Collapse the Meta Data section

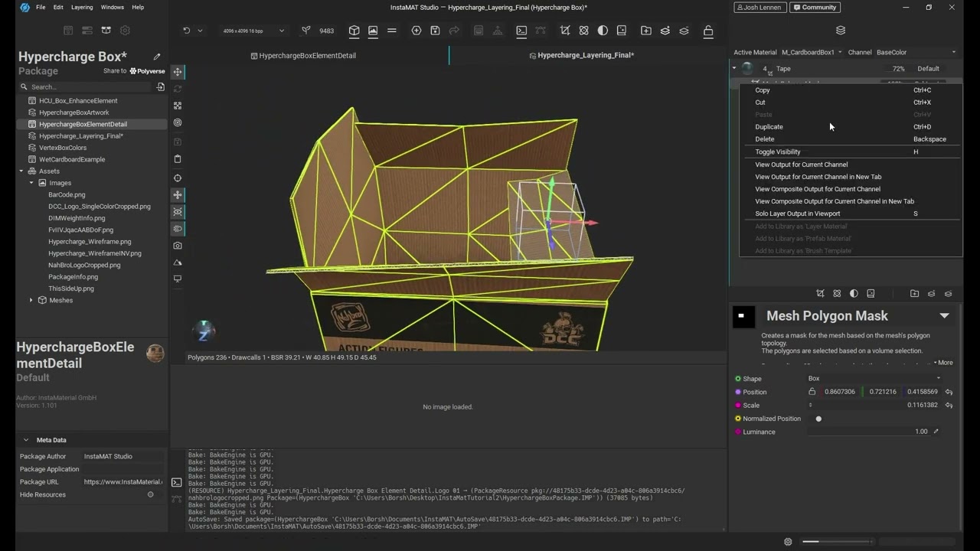[25, 440]
